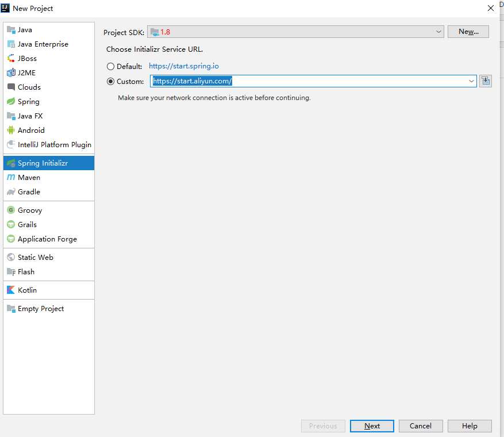
Task: Click the Next button
Action: tap(372, 426)
